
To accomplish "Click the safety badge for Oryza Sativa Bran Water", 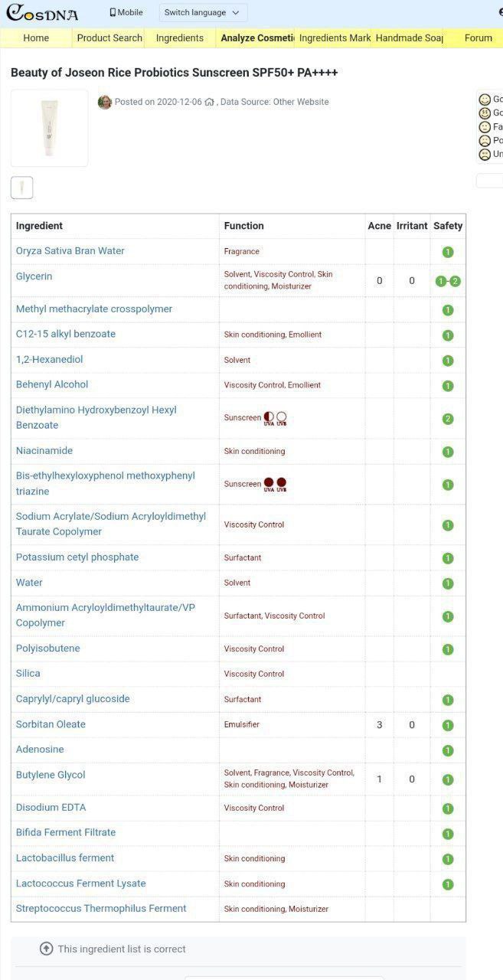I will point(448,252).
